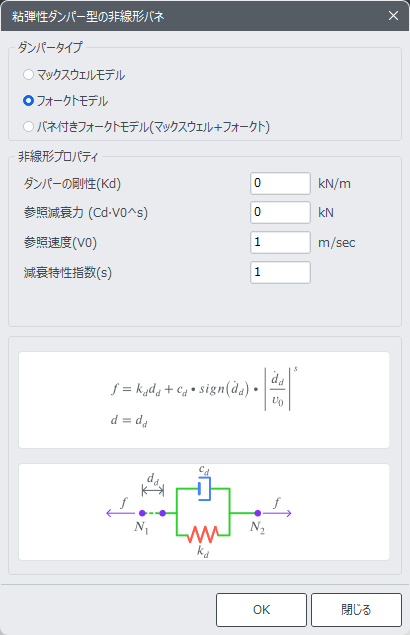
Task: Click the blue damper symbol cd in diagram
Action: [x=205, y=489]
